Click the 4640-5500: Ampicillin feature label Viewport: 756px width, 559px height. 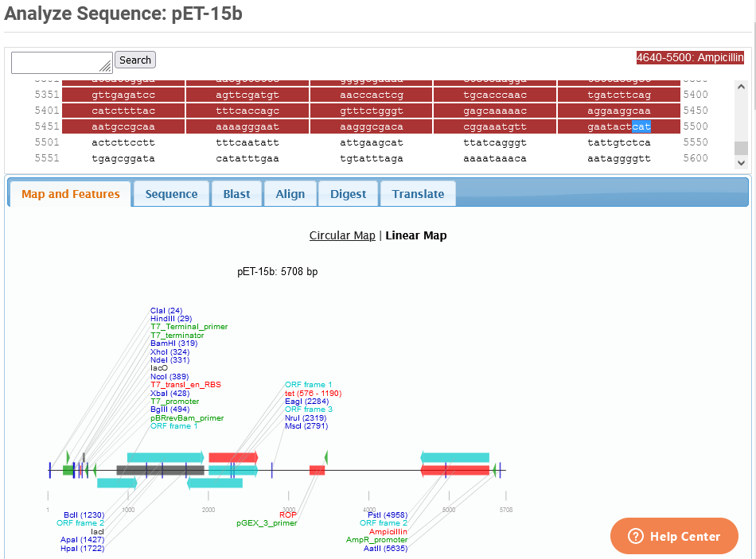coord(690,57)
